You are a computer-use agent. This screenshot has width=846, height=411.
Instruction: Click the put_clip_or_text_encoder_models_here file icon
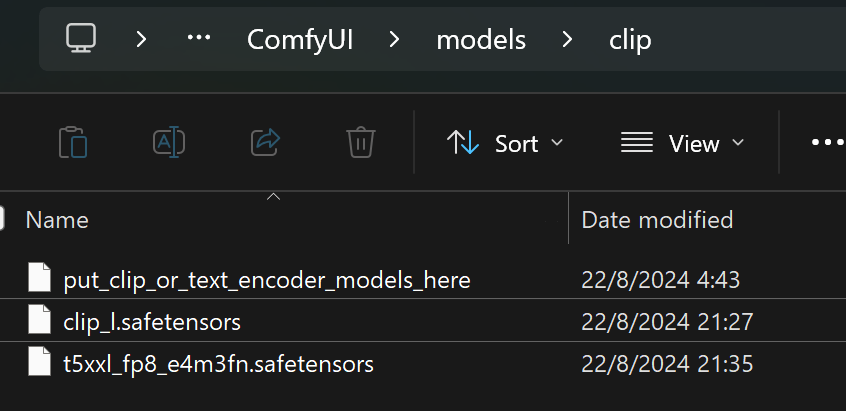click(39, 277)
